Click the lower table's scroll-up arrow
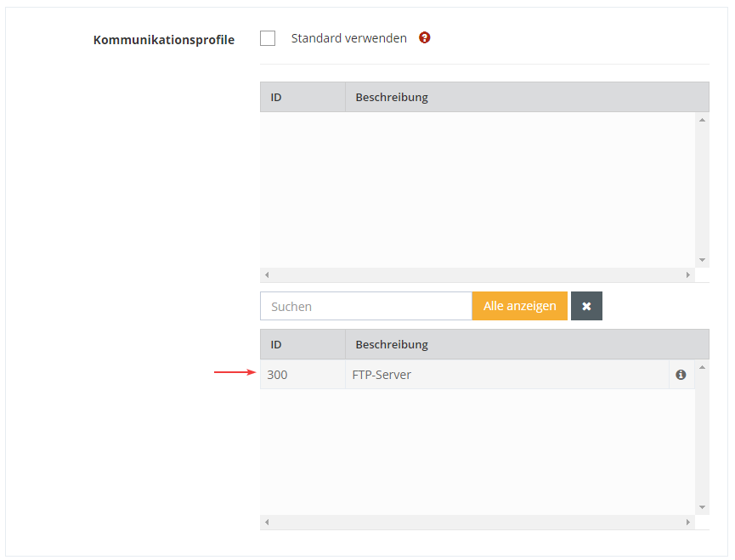Screen dimensions: 735x560 coord(702,367)
